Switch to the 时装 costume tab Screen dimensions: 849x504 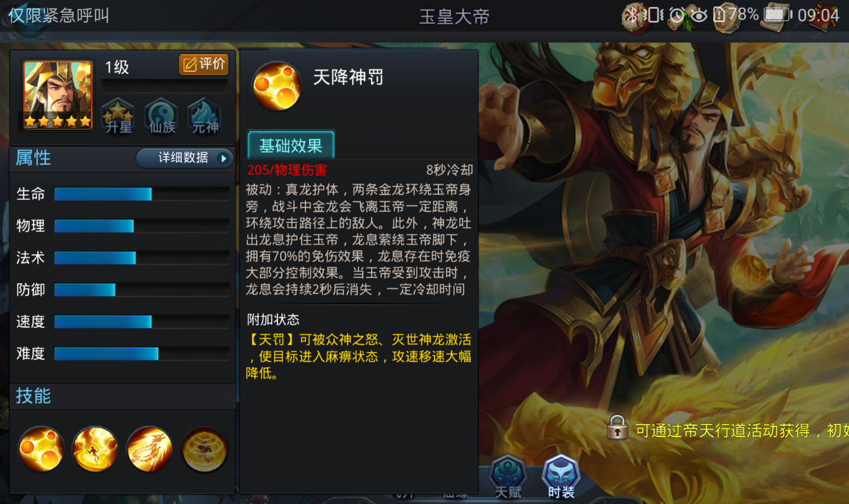coord(561,478)
